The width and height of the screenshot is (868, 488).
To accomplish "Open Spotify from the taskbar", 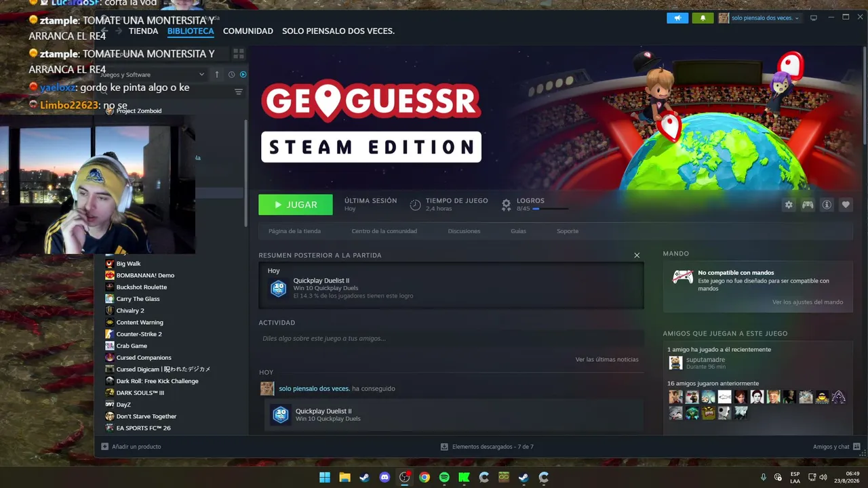I will tap(444, 477).
